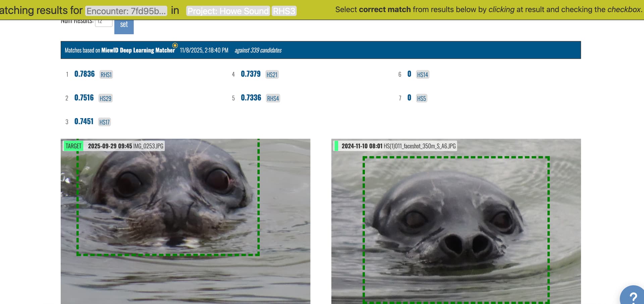Screen dimensions: 644x304
Task: Open the HS14 individual label
Action: [422, 75]
